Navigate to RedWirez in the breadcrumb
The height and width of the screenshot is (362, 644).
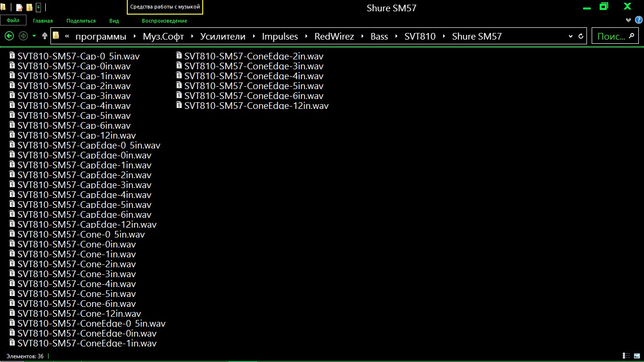334,36
